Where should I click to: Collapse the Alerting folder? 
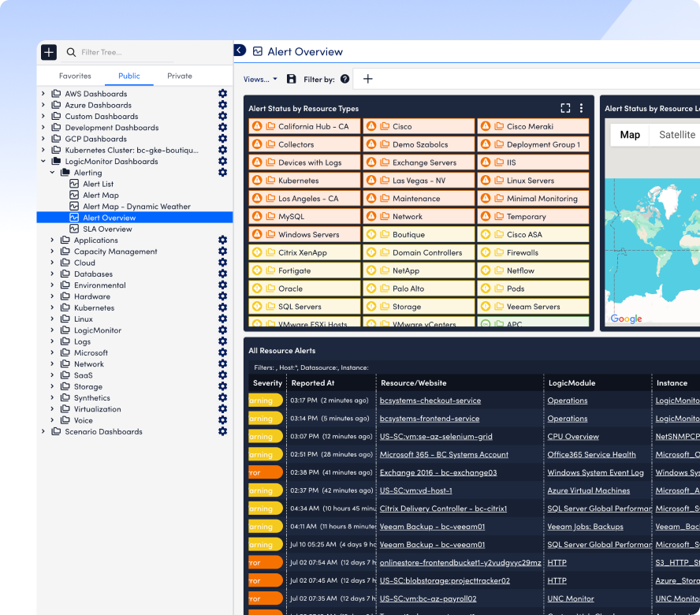(52, 173)
